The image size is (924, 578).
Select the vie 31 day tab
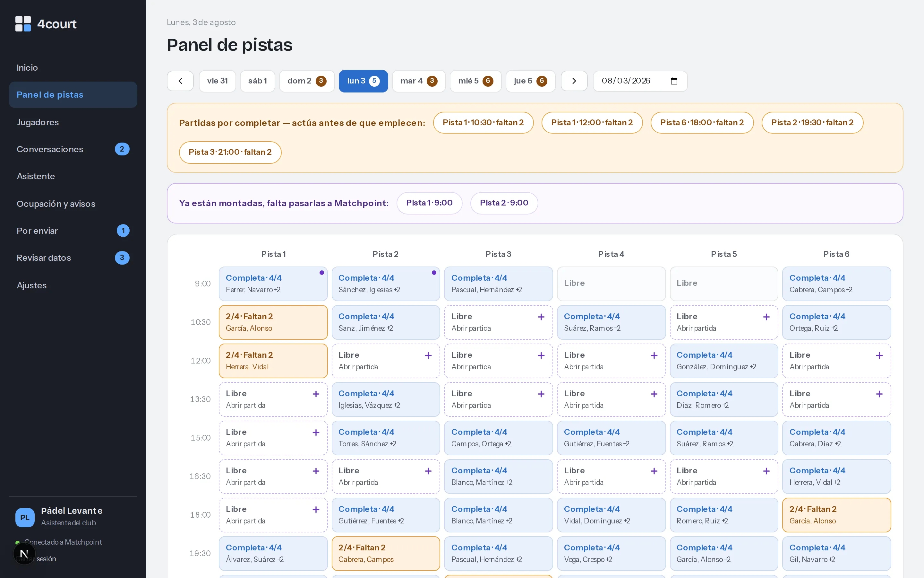(217, 81)
